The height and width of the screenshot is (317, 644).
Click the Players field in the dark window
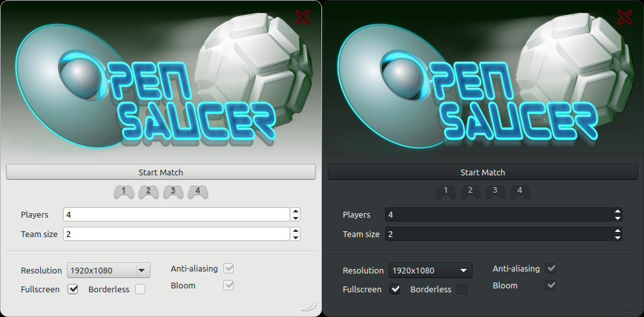[x=499, y=214]
